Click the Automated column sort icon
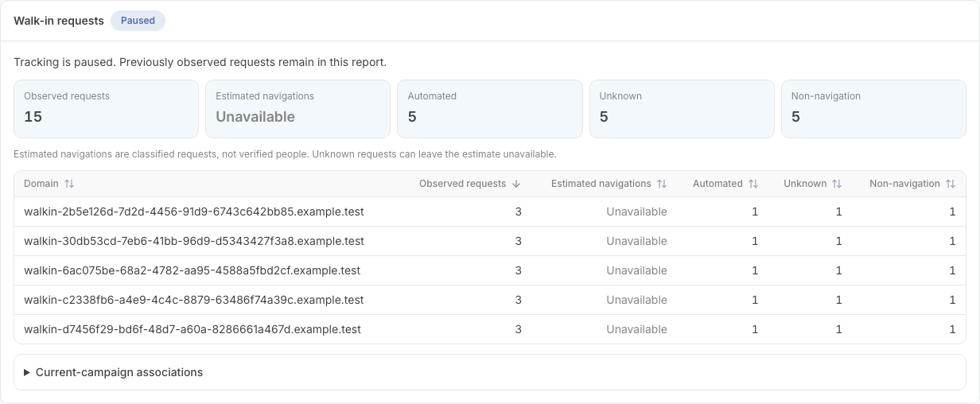This screenshot has height=404, width=980. click(x=753, y=184)
